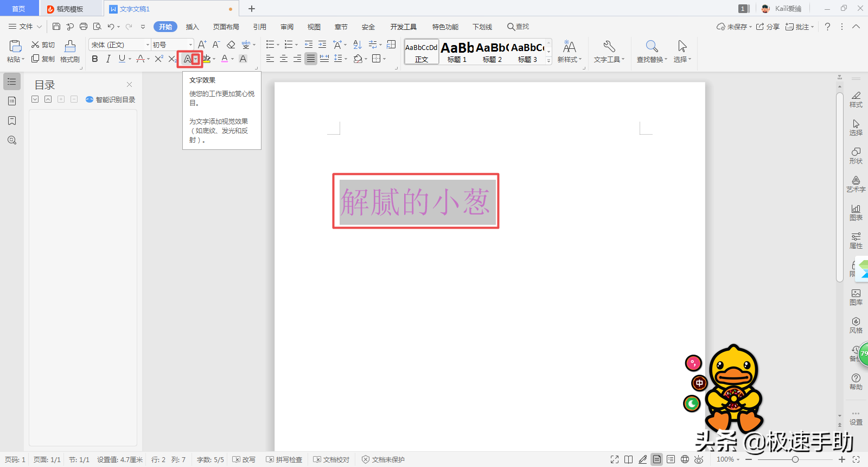The height and width of the screenshot is (467, 868).
Task: Copy the selection with 复制
Action: coord(43,59)
